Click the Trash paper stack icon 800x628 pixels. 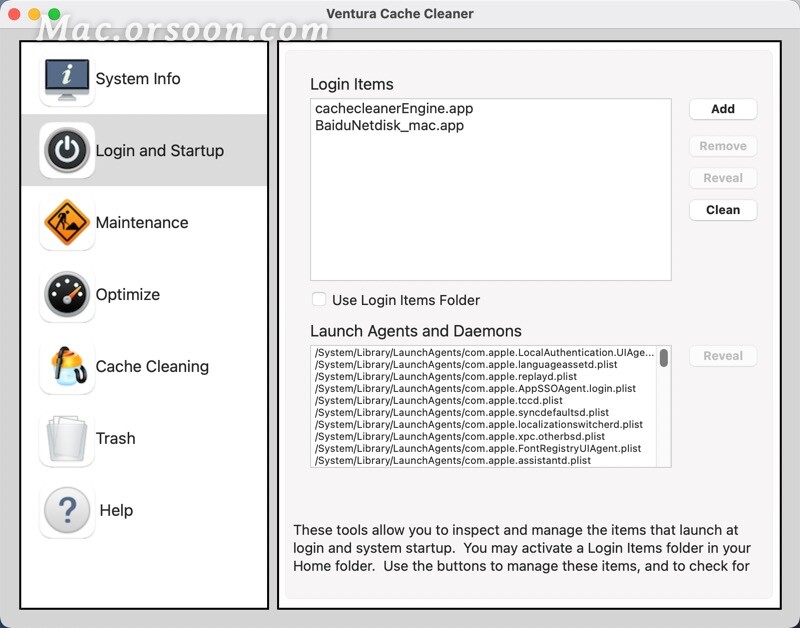coord(65,438)
